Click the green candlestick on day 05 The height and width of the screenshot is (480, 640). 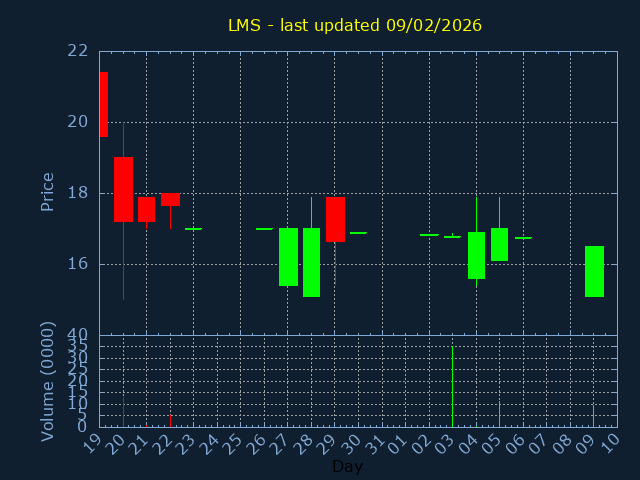(499, 244)
